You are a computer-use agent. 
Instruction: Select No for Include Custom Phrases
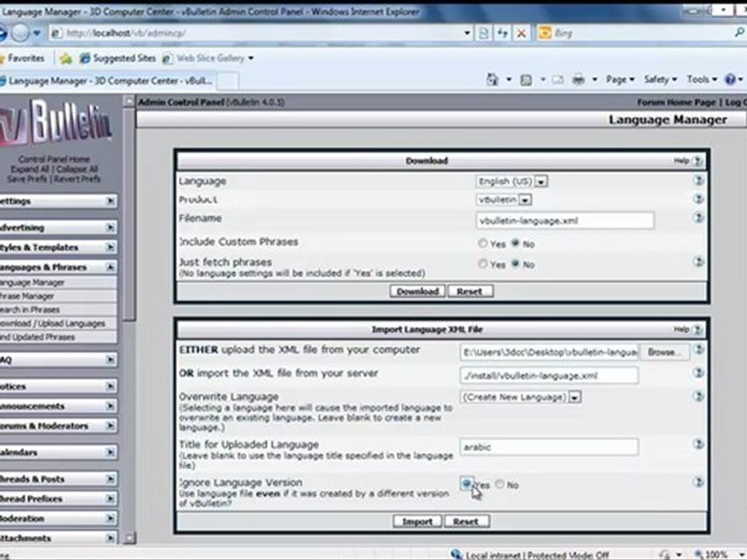(x=515, y=243)
